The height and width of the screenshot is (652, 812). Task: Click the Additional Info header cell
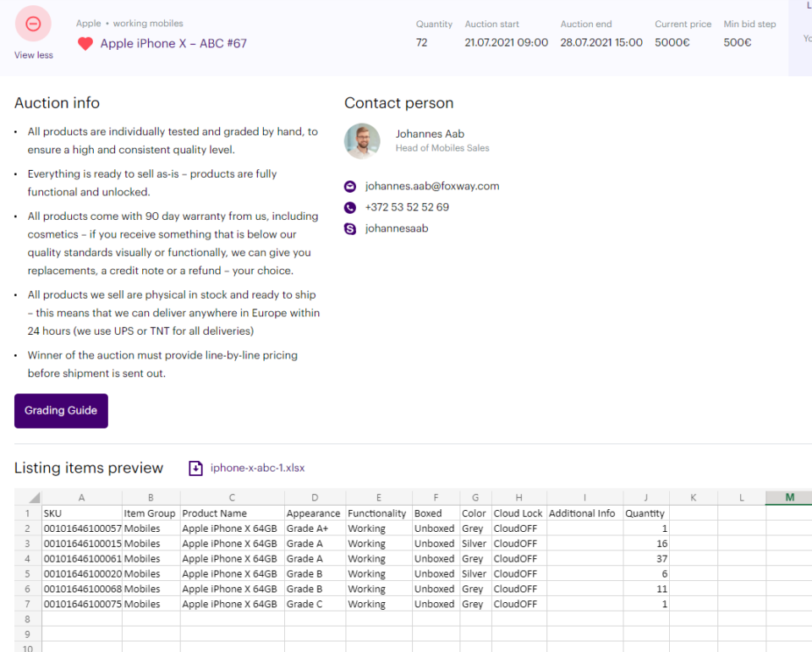pos(584,513)
